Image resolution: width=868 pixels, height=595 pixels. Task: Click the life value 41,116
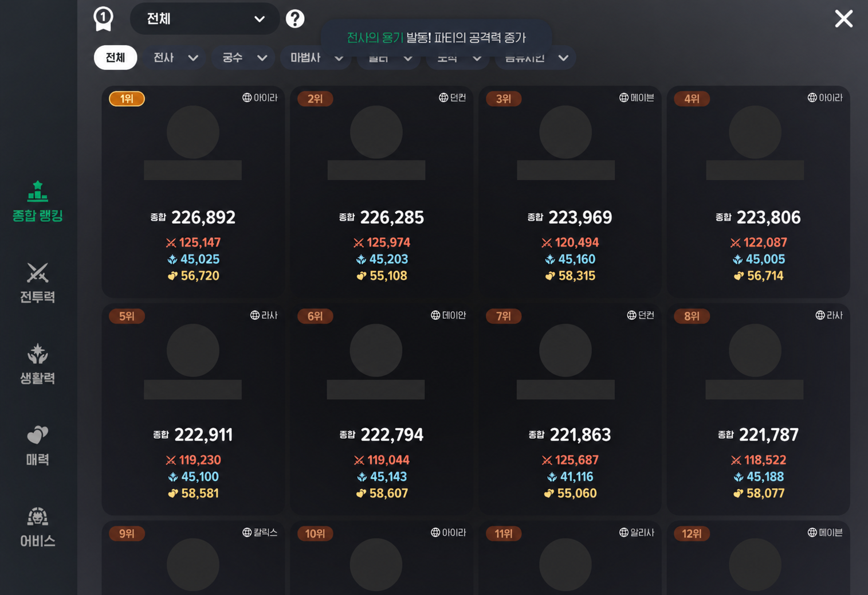click(x=577, y=477)
